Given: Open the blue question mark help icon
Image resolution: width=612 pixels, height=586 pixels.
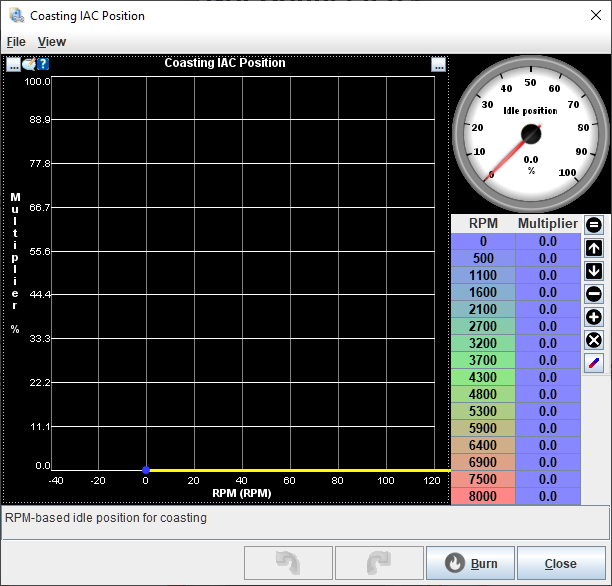Looking at the screenshot, I should 43,64.
